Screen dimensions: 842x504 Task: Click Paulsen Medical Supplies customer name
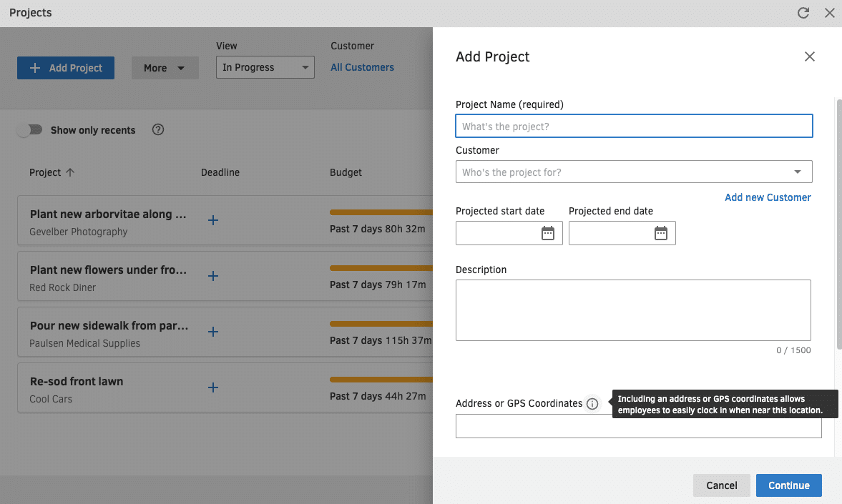point(84,344)
